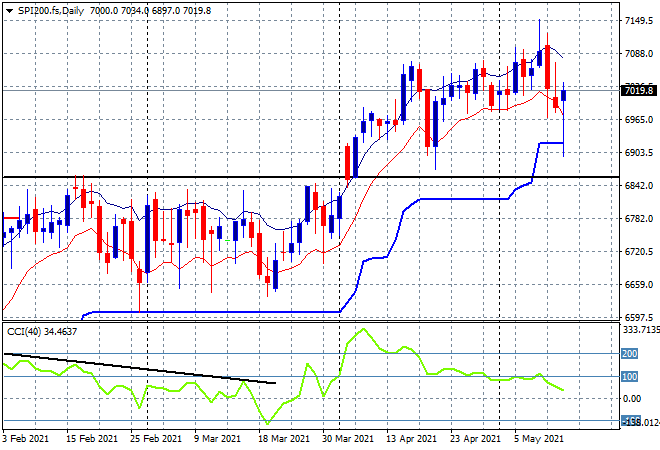Click the 6842.0 price axis label
This screenshot has height=450, width=660.
(639, 186)
